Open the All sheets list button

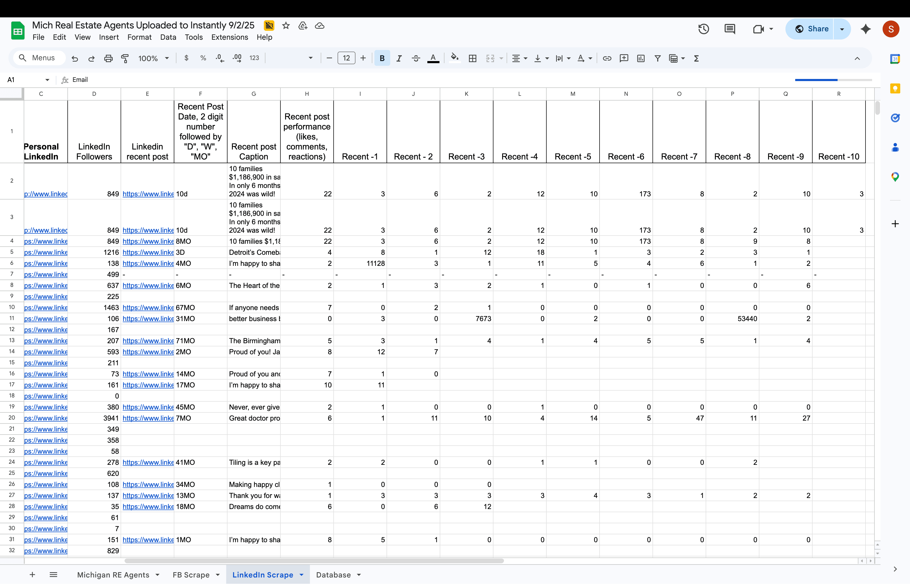[53, 575]
